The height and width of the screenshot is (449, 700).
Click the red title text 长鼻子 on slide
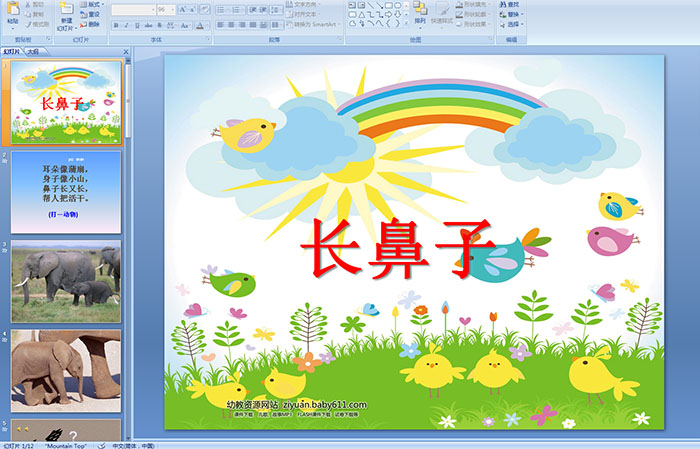[397, 248]
